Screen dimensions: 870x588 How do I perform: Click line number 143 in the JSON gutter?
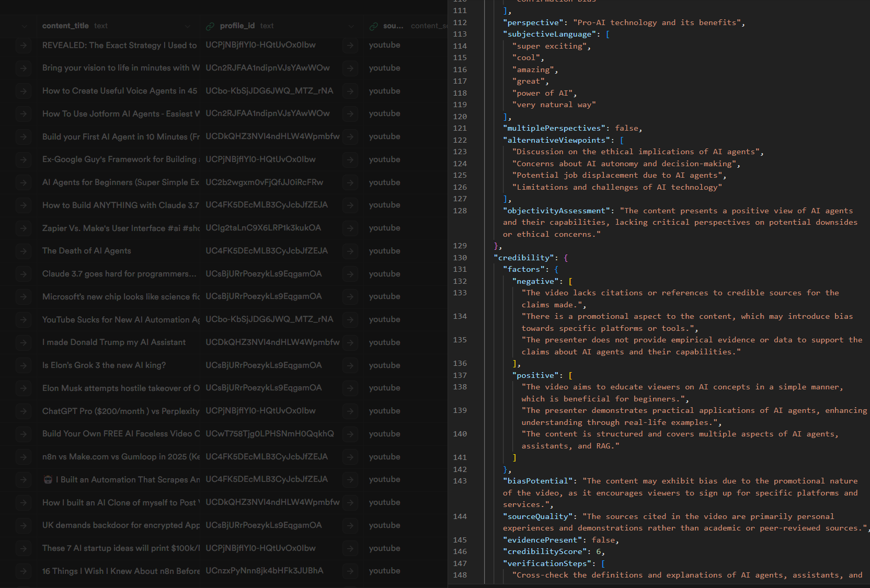460,481
